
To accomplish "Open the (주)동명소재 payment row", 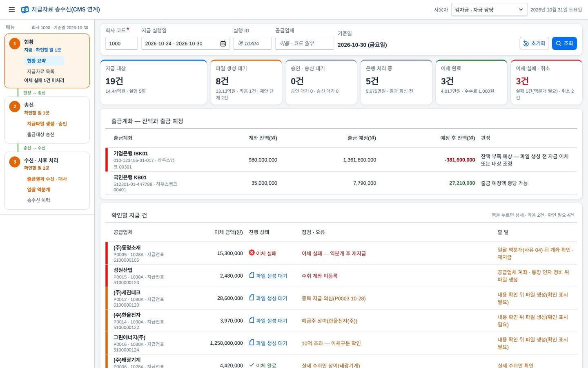I will click(341, 253).
